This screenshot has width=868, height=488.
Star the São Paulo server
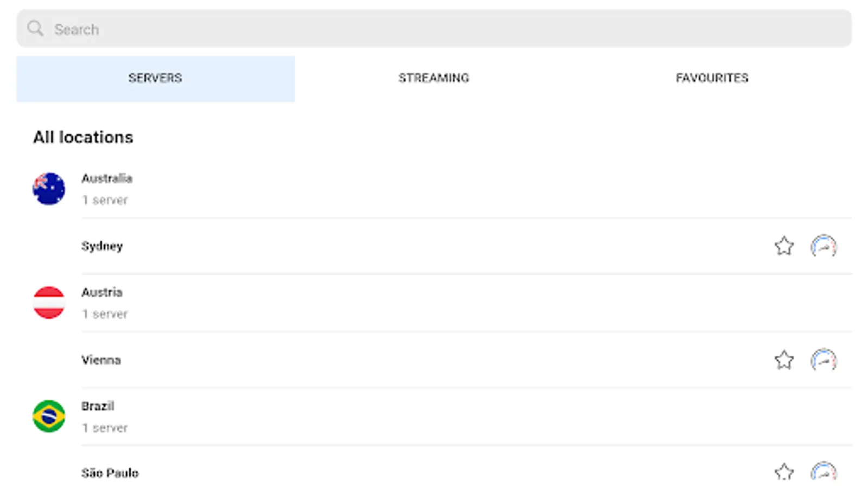coord(784,472)
